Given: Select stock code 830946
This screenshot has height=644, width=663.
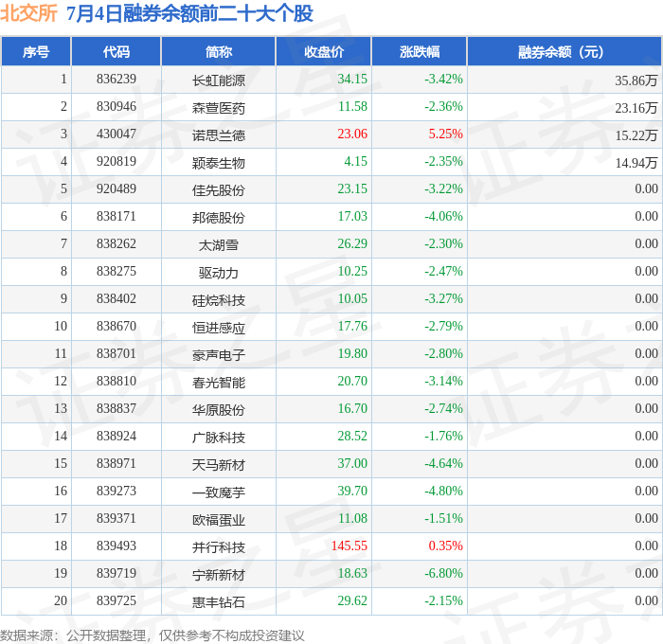Looking at the screenshot, I should tap(116, 107).
